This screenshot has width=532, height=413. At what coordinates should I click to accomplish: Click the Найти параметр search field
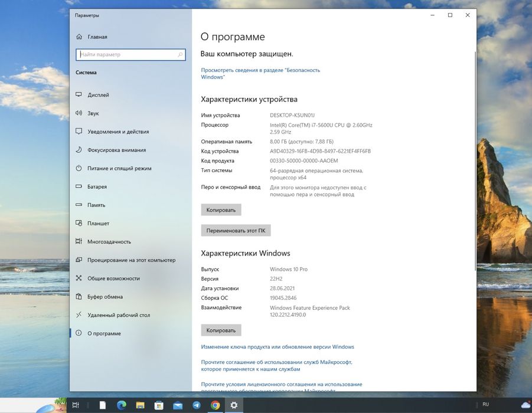coord(130,55)
